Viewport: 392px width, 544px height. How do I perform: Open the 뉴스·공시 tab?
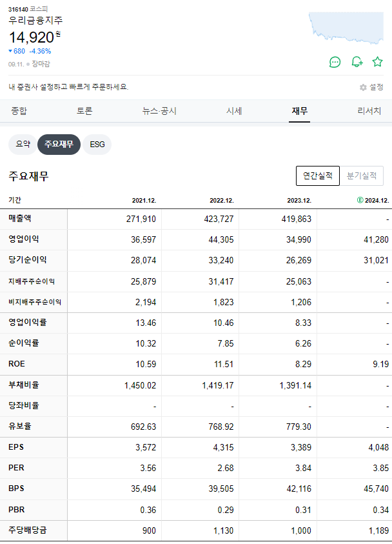tap(159, 111)
